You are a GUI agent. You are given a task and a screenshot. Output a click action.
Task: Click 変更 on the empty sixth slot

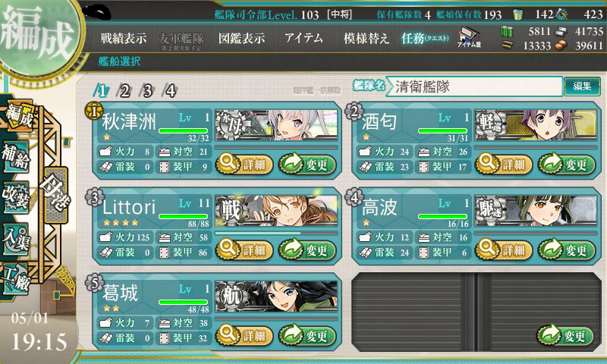[x=565, y=335]
